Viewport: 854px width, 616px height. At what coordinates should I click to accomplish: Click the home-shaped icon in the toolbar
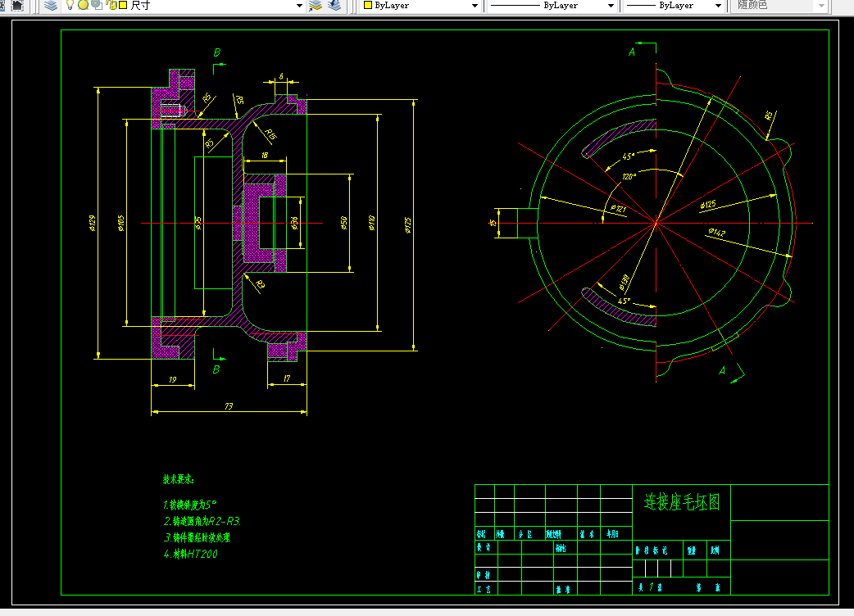17,6
